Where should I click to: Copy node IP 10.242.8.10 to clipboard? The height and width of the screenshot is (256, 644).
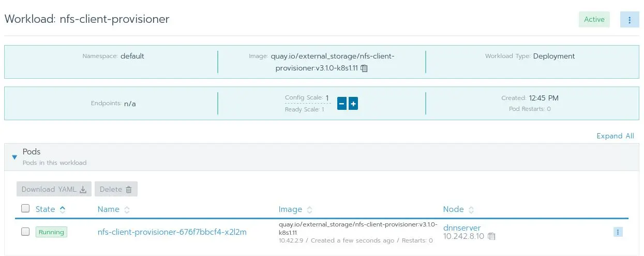[x=492, y=236]
